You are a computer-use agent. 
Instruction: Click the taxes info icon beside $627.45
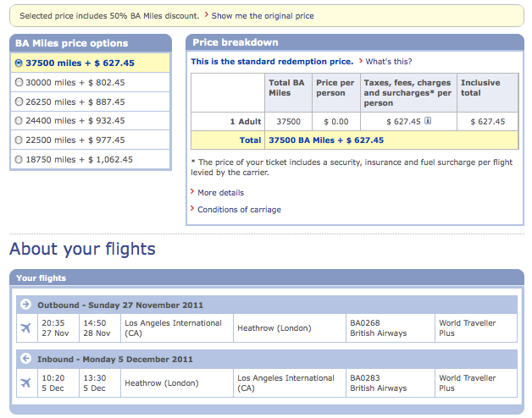[x=429, y=121]
